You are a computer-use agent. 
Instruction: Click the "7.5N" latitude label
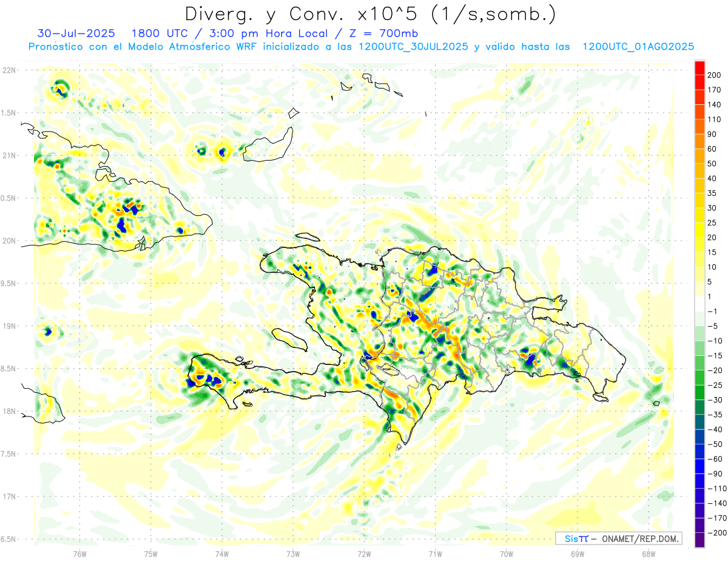[9, 454]
